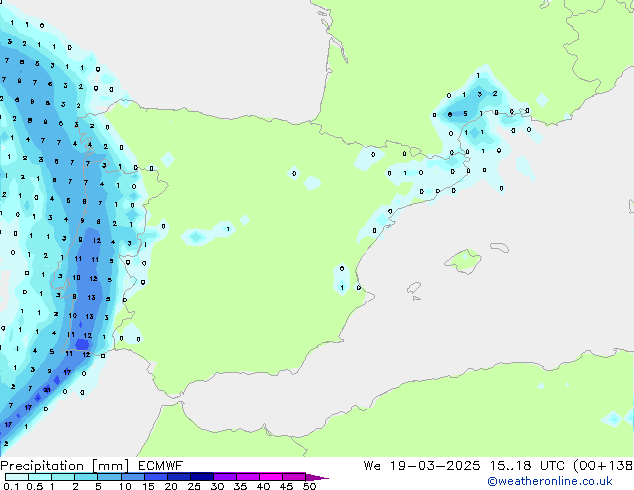Click the '15..18 UTC' time text
This screenshot has width=634, height=490.
(x=527, y=466)
